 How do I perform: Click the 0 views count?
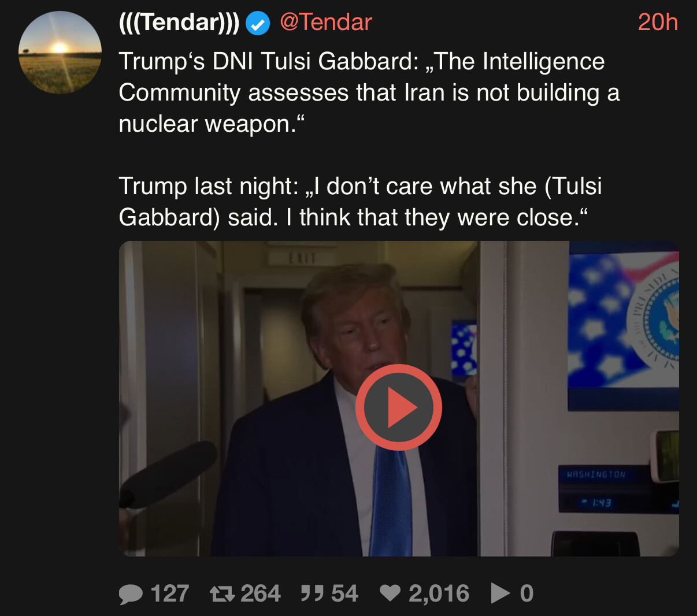[x=527, y=593]
